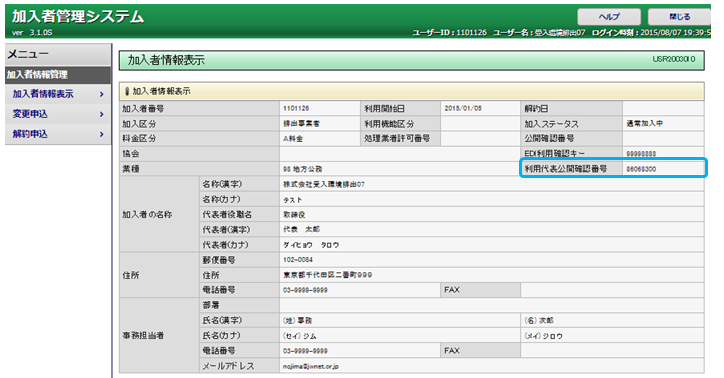Viewport: 724px width, 378px height.
Task: Select 加入区分 value 排出事業者
Action: pos(302,124)
